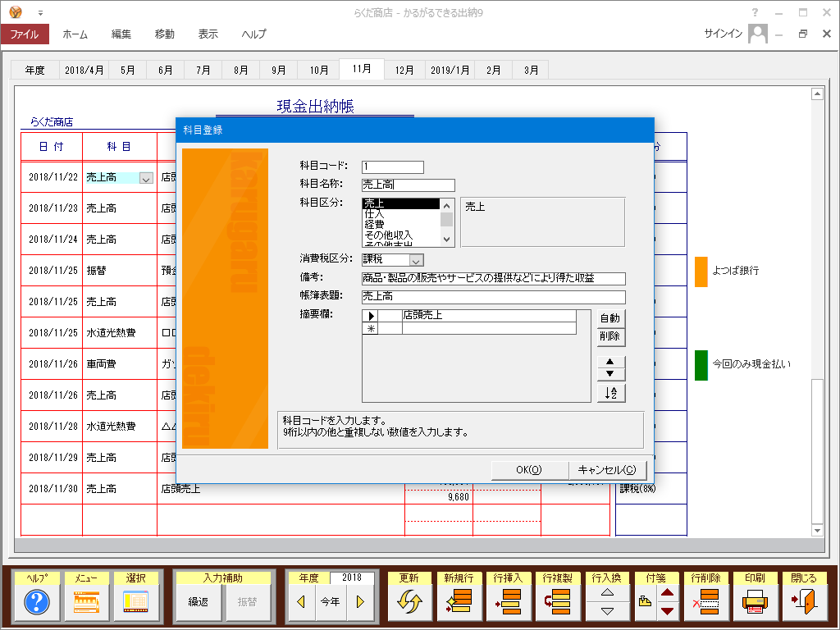840x630 pixels.
Task: Jump to previous sticky note red up arrow
Action: [x=668, y=593]
